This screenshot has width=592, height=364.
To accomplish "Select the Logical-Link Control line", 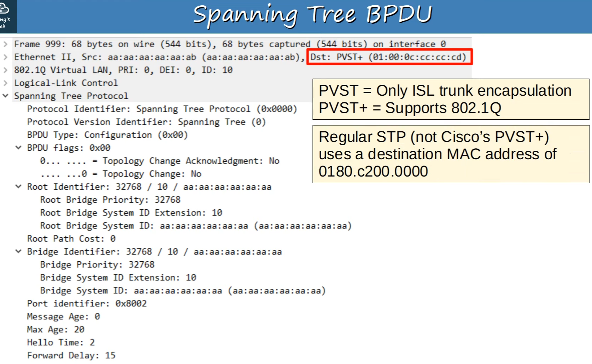I will tap(66, 83).
